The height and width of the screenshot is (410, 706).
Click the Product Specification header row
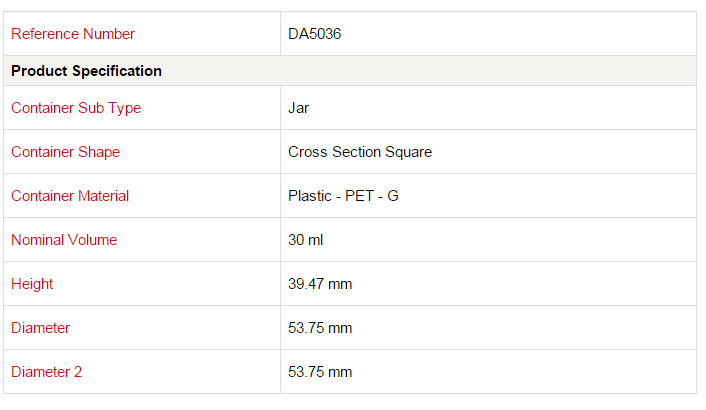click(x=350, y=71)
